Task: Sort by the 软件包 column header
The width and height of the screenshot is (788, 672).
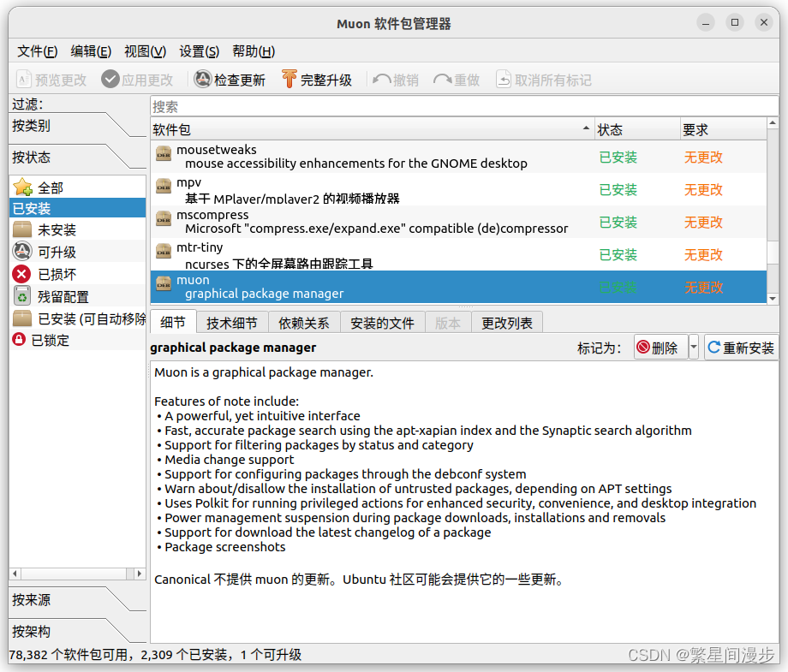Action: [x=373, y=129]
